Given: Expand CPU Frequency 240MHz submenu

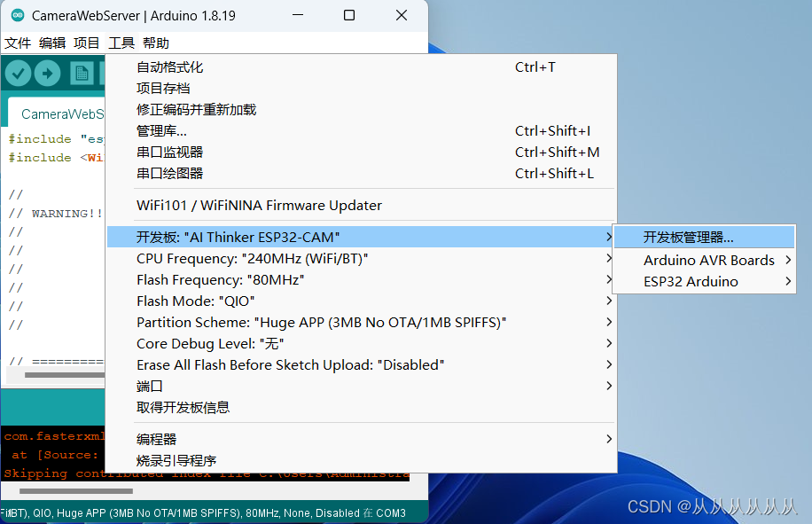Looking at the screenshot, I should point(362,258).
